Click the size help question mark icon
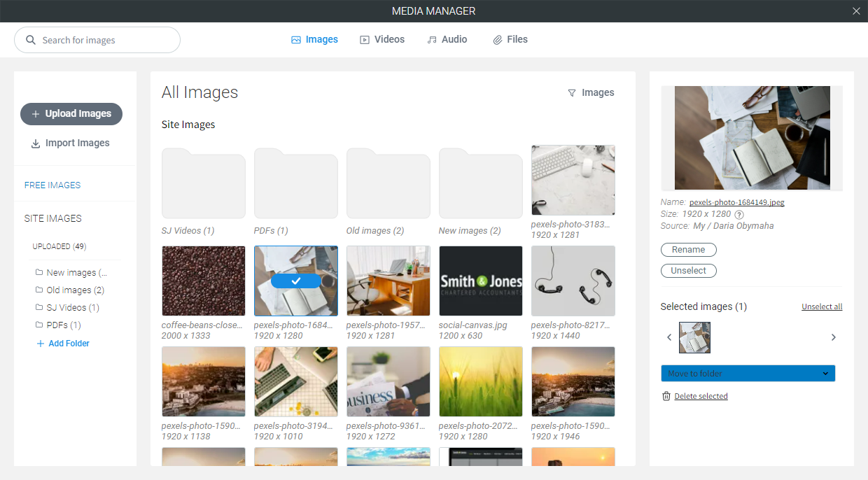 click(739, 214)
